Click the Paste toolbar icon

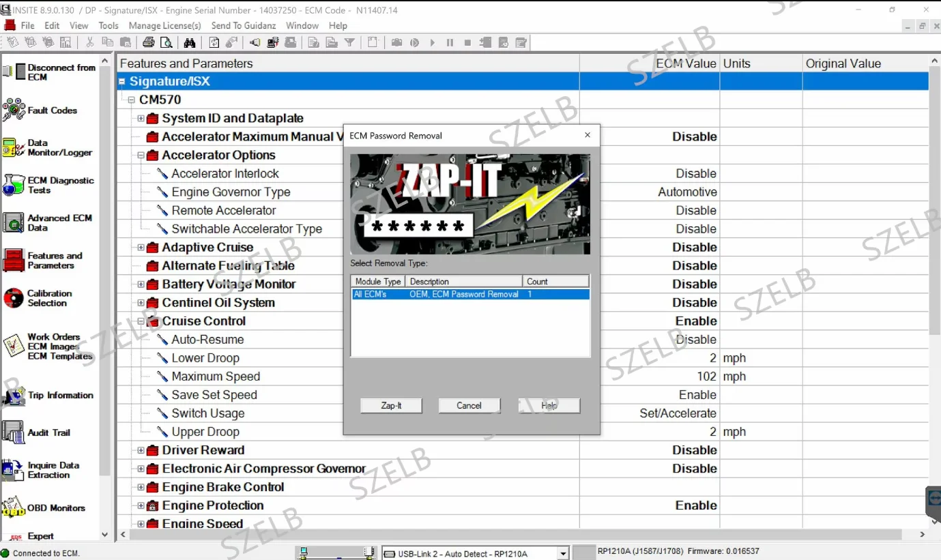click(125, 42)
